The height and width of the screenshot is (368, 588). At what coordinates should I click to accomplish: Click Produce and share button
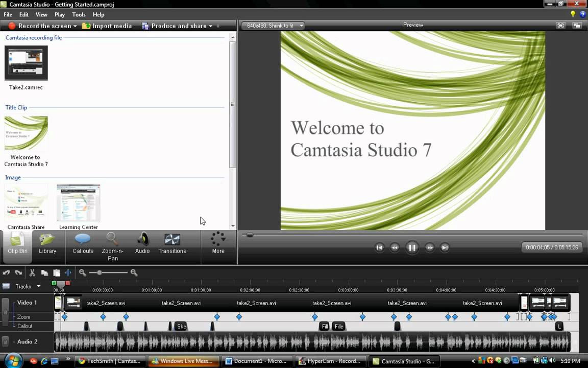pos(175,26)
